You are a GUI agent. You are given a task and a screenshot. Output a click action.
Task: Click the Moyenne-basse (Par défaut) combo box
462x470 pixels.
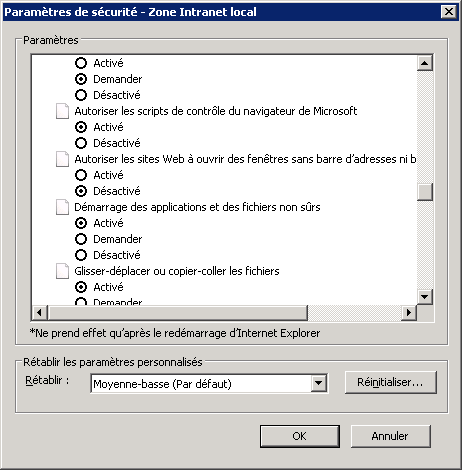click(x=209, y=384)
